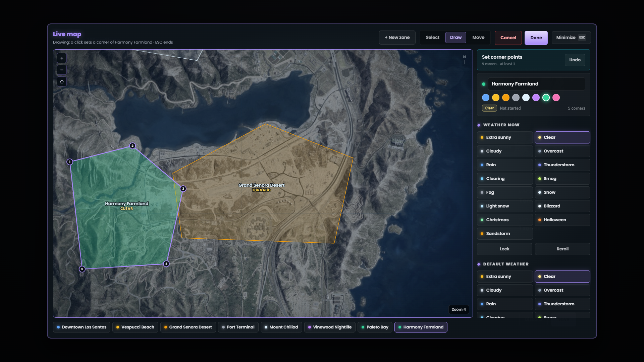Screen dimensions: 644x362
Task: Set current weather to Halloween
Action: click(562, 220)
